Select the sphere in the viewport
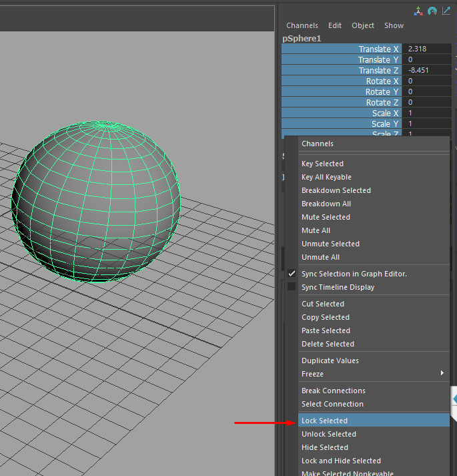This screenshot has width=457, height=476. click(97, 200)
